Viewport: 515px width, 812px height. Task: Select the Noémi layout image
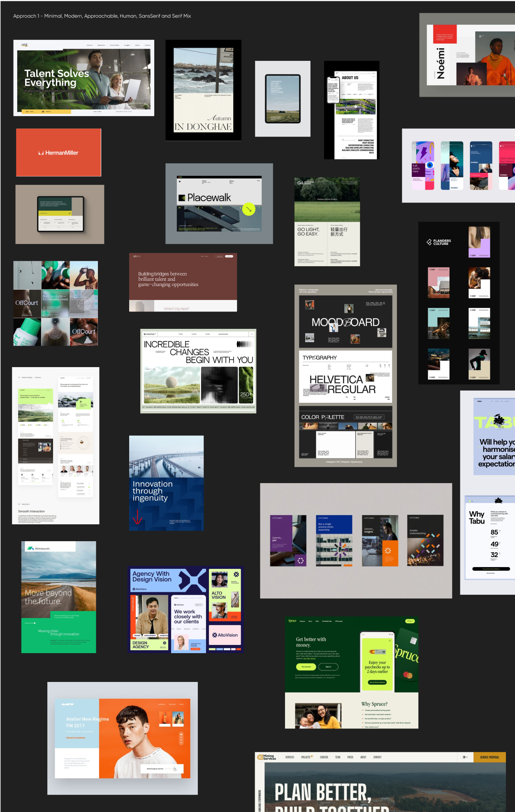click(x=467, y=55)
